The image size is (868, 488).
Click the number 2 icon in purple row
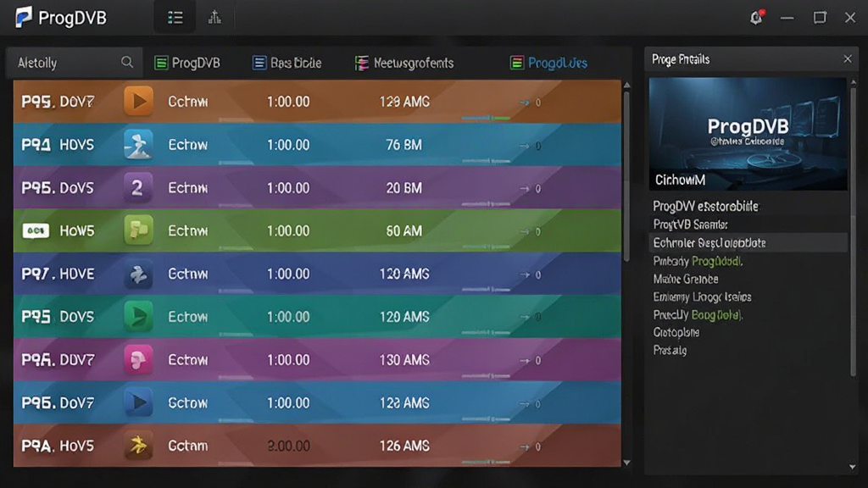[x=138, y=187]
